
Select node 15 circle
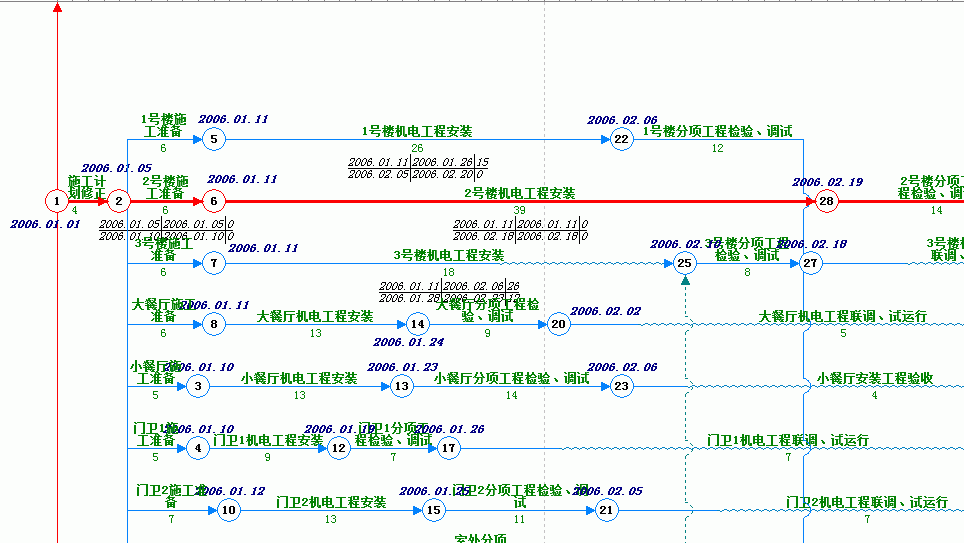click(x=433, y=510)
